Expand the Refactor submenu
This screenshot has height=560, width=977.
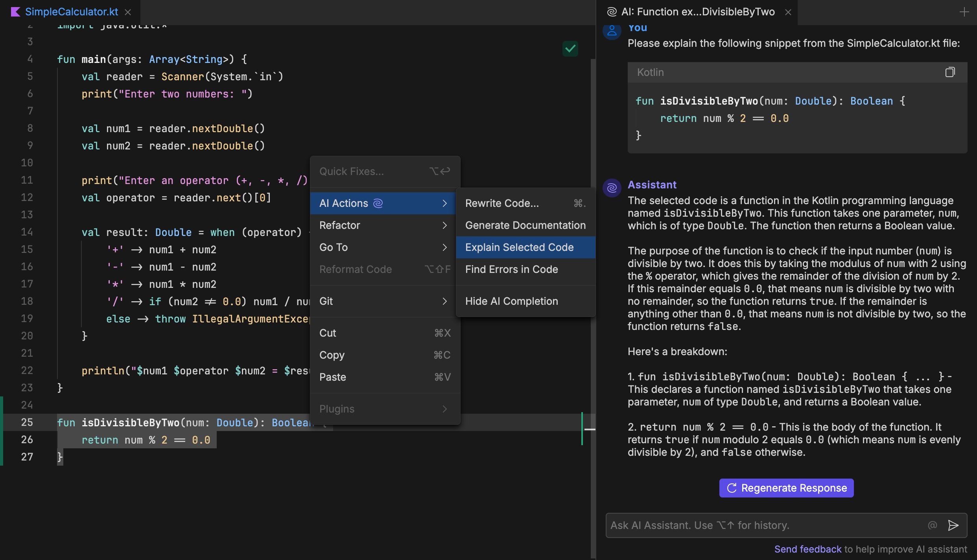coord(339,225)
